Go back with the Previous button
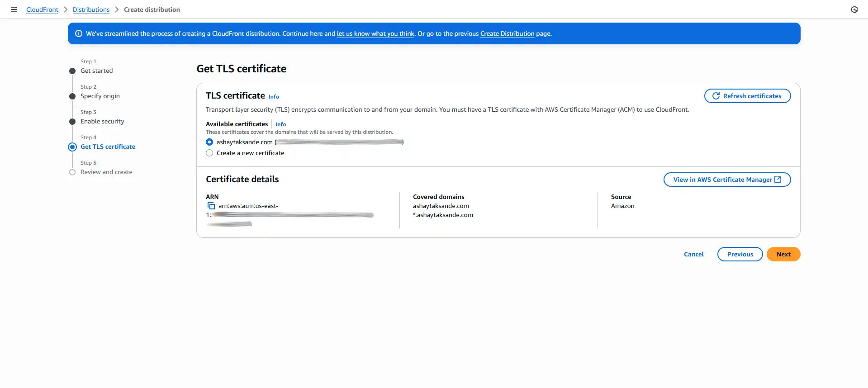 (x=740, y=254)
